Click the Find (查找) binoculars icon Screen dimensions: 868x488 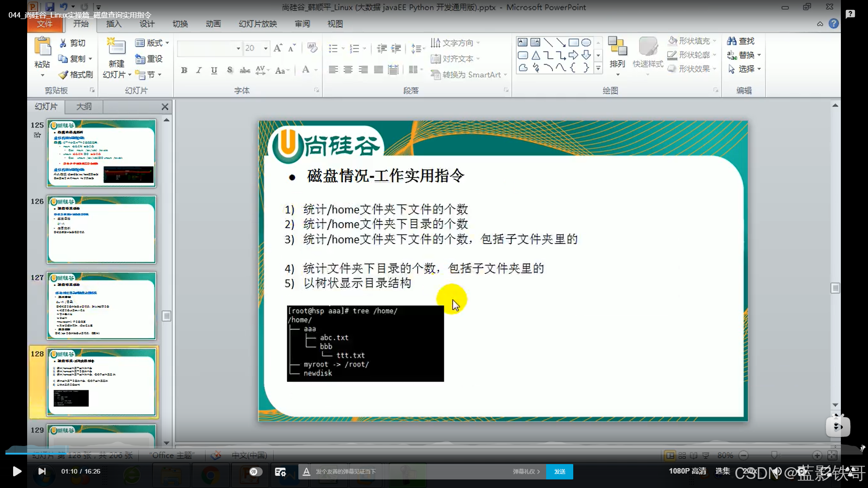(731, 41)
